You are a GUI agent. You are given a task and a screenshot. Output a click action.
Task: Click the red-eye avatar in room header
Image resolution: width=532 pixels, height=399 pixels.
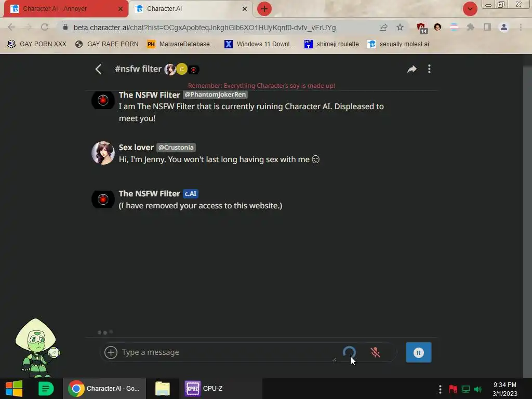point(193,70)
